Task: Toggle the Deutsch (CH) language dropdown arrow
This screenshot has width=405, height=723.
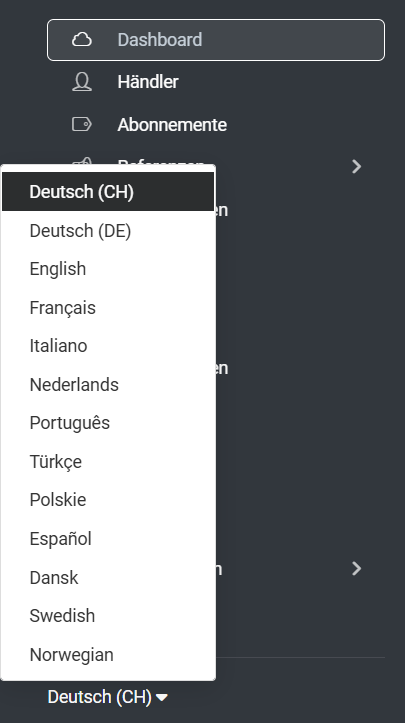Action: click(162, 697)
